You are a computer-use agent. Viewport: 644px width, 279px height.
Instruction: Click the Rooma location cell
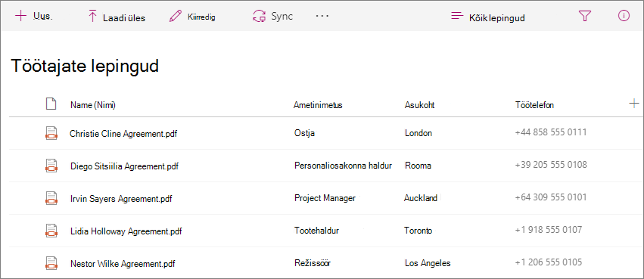click(x=418, y=166)
